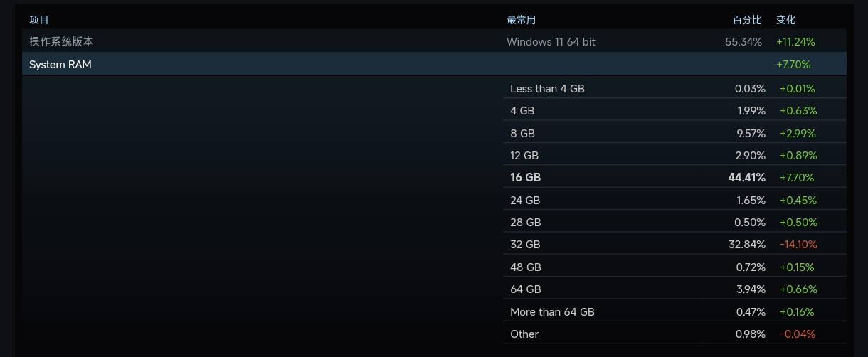The image size is (868, 357).
Task: Click the 百分比 column header
Action: tap(747, 20)
